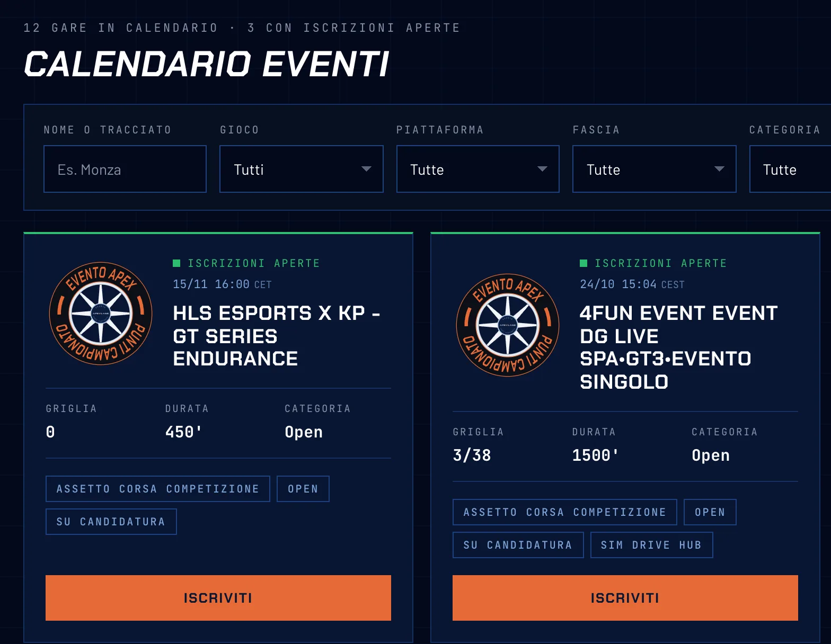831x644 pixels.
Task: Click the 1500' duration value
Action: point(596,455)
